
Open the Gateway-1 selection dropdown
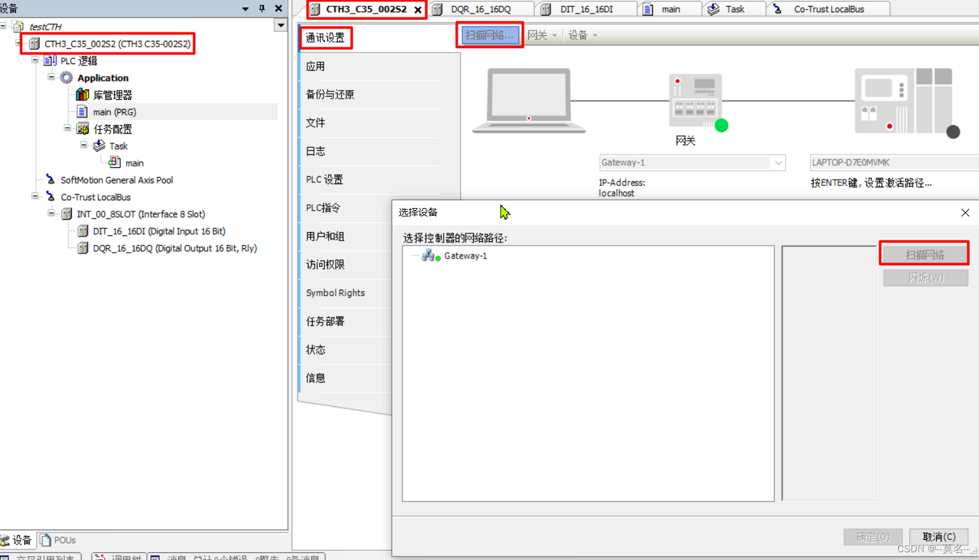click(778, 163)
